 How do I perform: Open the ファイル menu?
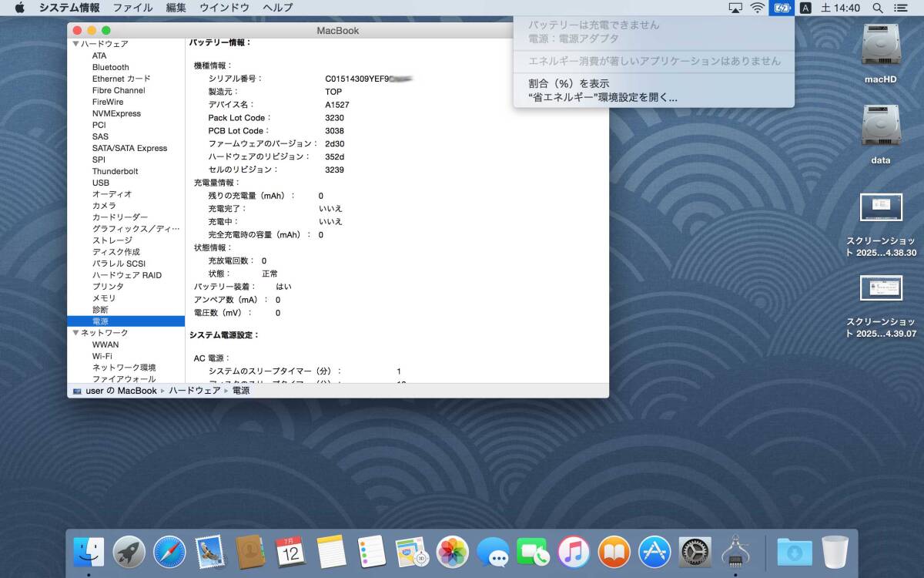[x=132, y=8]
